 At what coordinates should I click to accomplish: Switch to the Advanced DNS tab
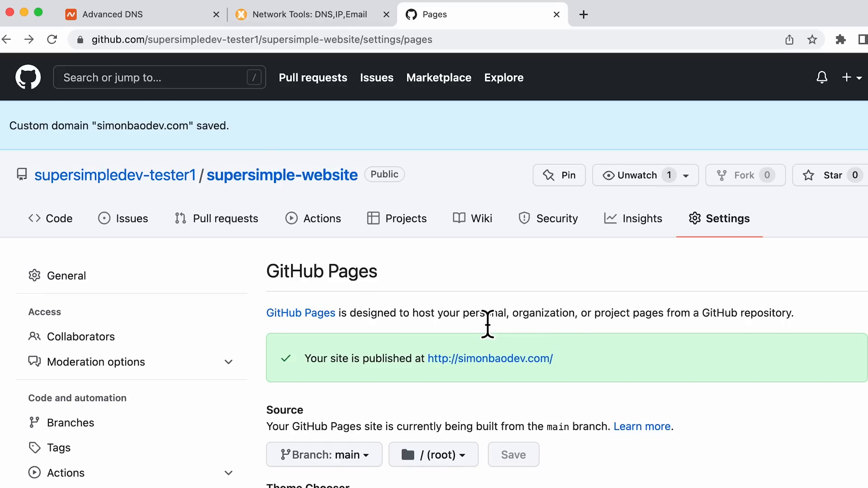[142, 14]
